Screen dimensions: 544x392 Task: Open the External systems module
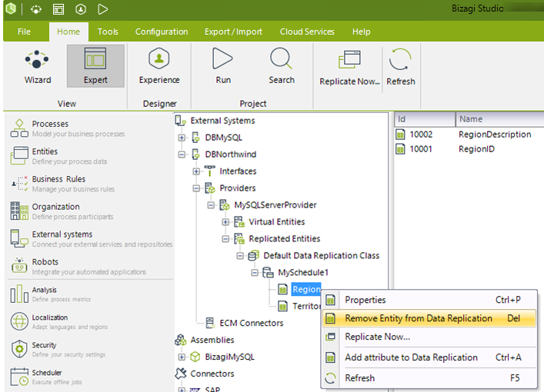tap(91, 239)
